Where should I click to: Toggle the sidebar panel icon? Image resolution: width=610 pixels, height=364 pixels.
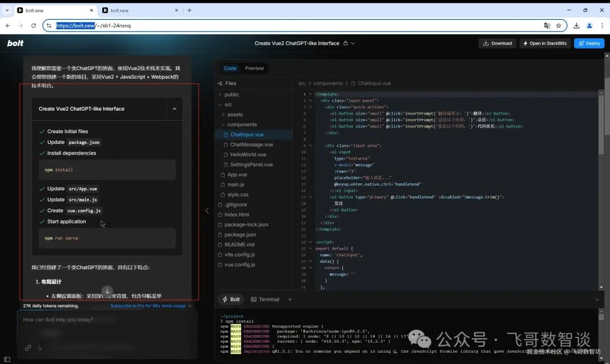7,359
